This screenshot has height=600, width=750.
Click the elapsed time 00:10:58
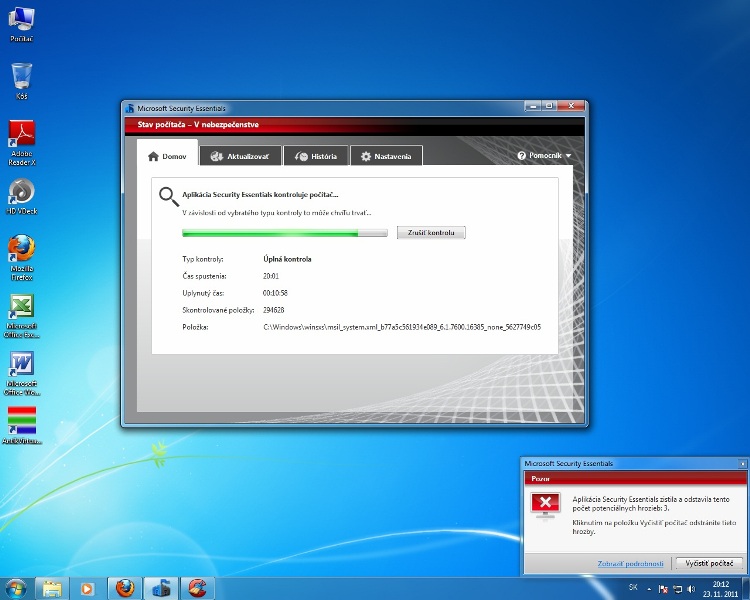[x=275, y=293]
